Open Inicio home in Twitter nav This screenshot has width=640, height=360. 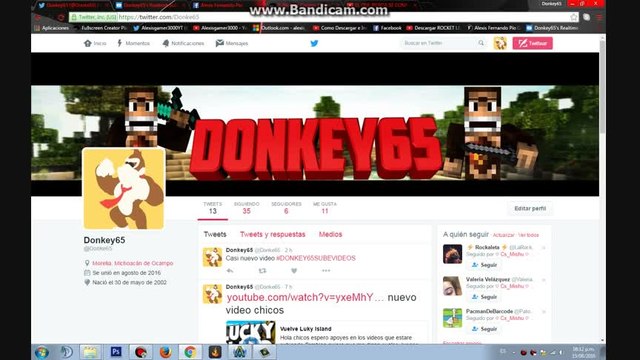[x=95, y=43]
